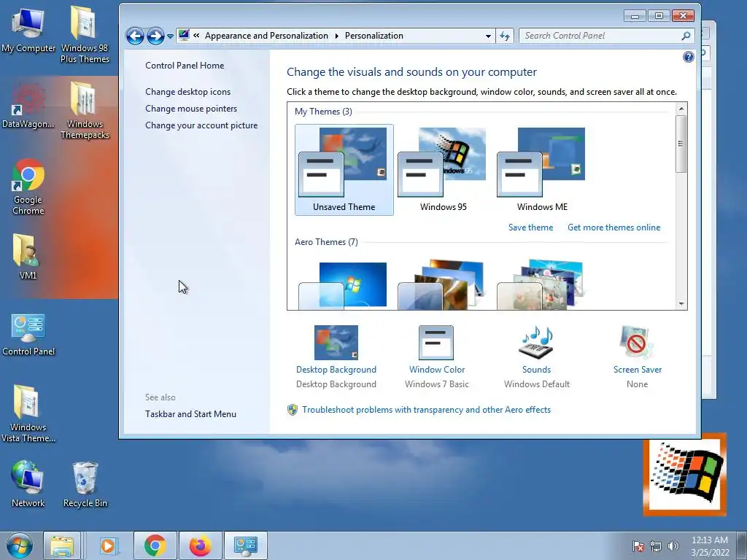The width and height of the screenshot is (747, 560).
Task: Open Taskbar and Start Menu link
Action: (x=190, y=414)
